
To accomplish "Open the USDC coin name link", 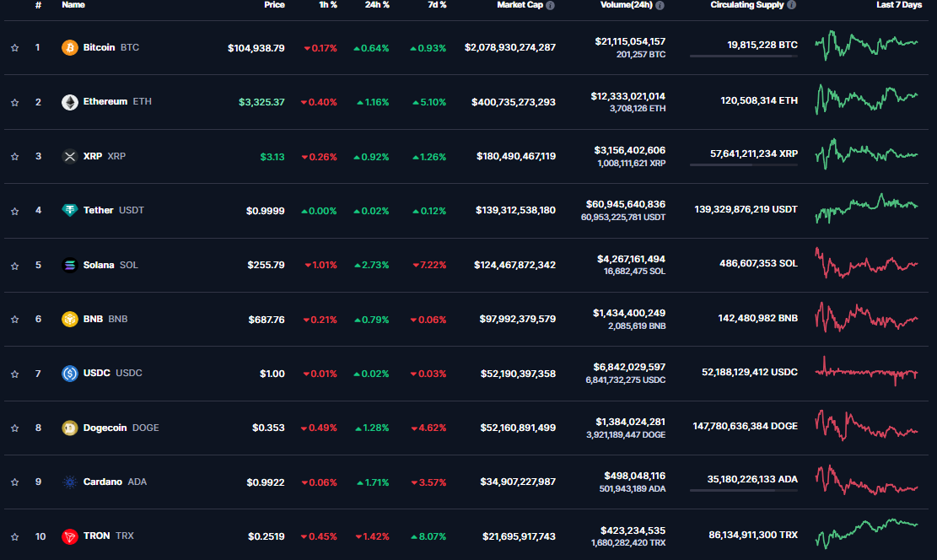I will point(96,374).
